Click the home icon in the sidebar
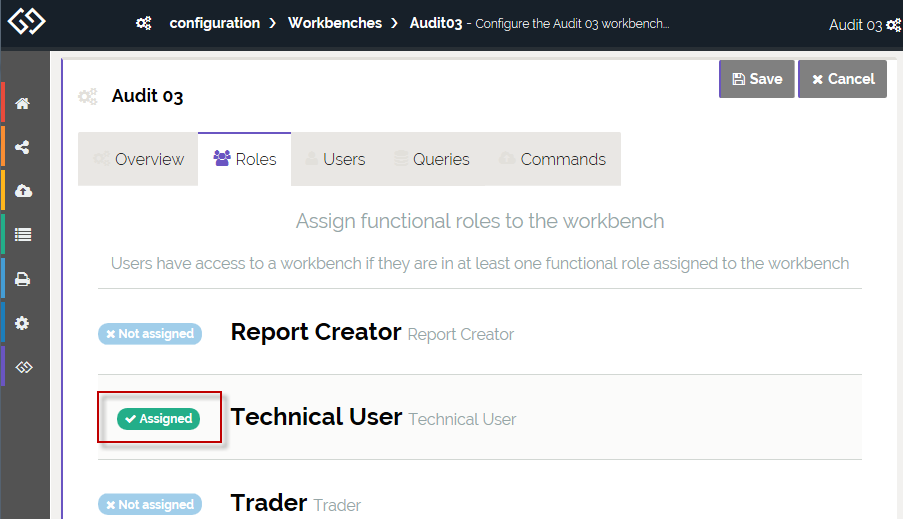Screen dimensions: 903x519 pos(22,104)
